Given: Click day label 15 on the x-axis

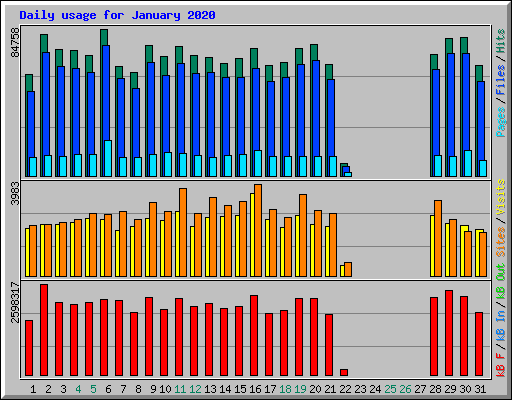Looking at the screenshot, I should tap(240, 389).
